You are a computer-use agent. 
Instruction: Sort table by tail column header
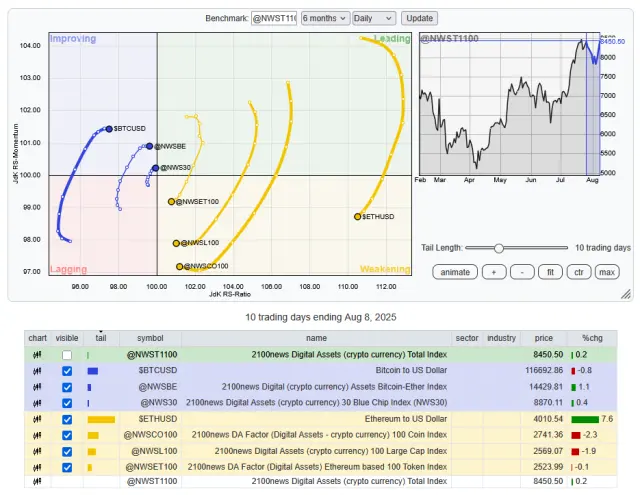(101, 338)
